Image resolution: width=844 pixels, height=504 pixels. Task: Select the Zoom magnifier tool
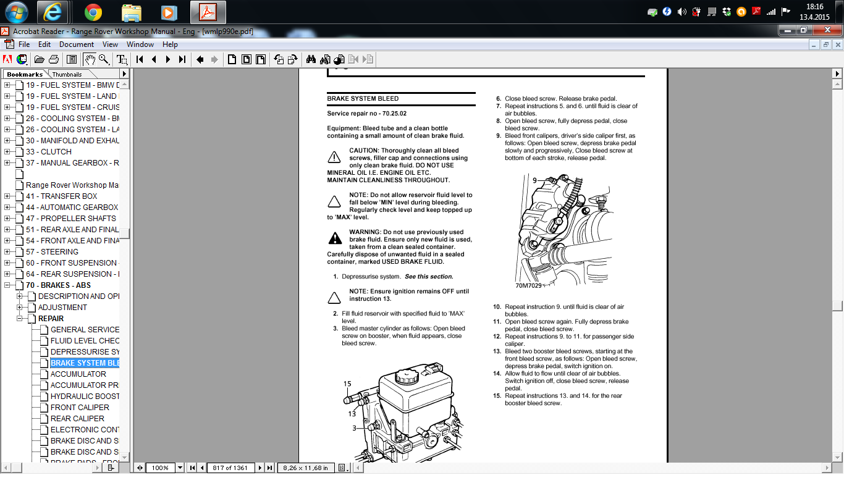[104, 59]
